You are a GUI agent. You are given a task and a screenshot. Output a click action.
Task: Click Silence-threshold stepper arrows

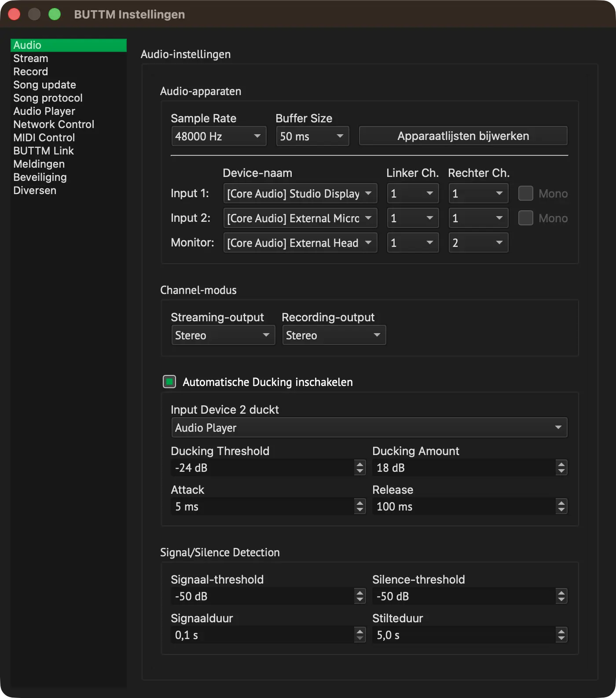pos(561,596)
